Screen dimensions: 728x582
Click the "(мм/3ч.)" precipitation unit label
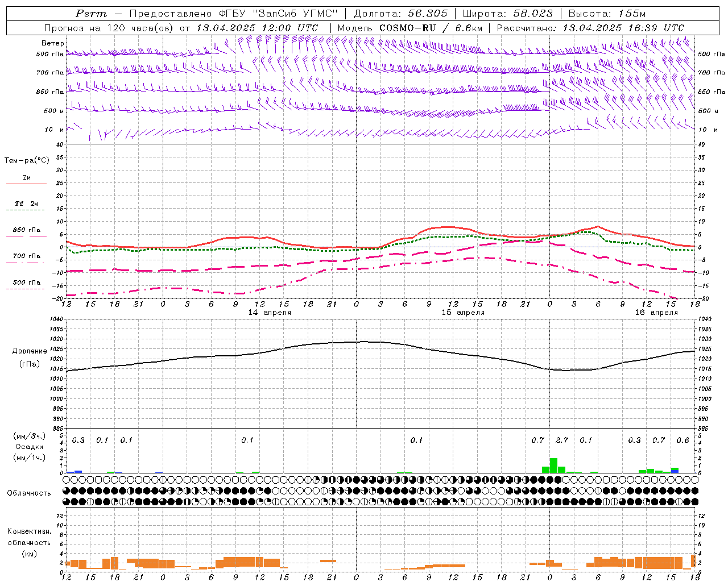coord(30,436)
